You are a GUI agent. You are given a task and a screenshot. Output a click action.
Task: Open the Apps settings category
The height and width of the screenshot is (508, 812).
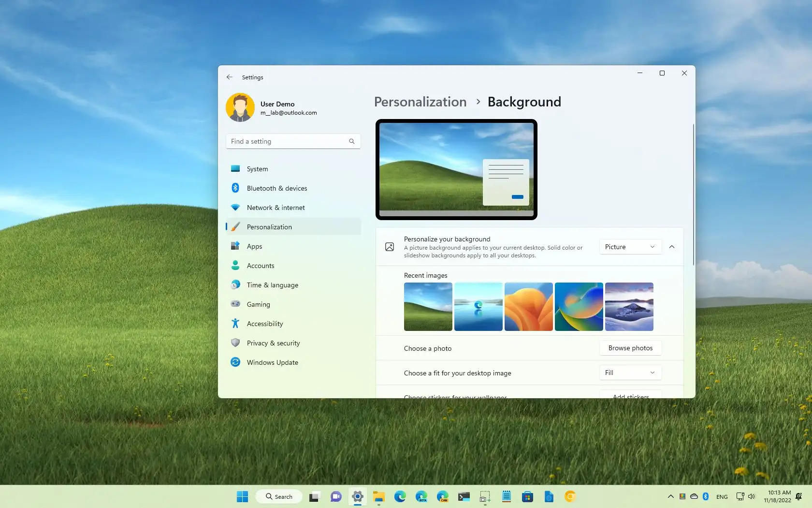point(254,246)
